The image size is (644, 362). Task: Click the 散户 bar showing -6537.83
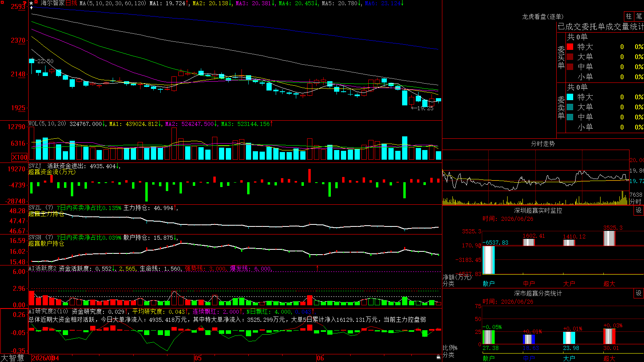point(489,260)
